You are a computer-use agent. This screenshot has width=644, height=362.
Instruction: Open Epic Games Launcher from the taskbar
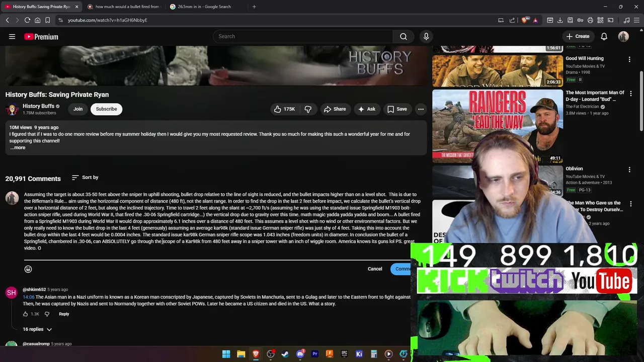pos(344,354)
